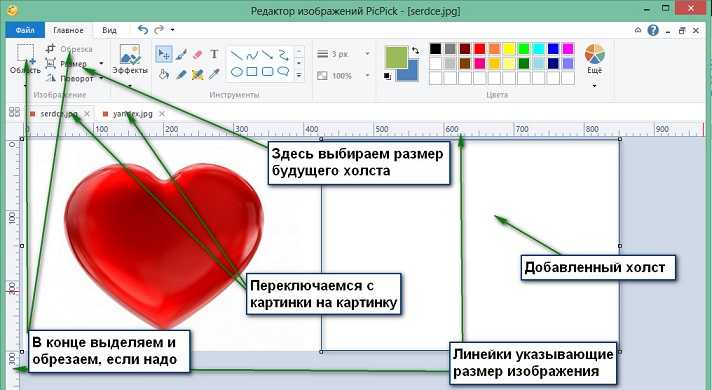Select the pink eraser tool
This screenshot has height=390, width=712.
tap(197, 54)
